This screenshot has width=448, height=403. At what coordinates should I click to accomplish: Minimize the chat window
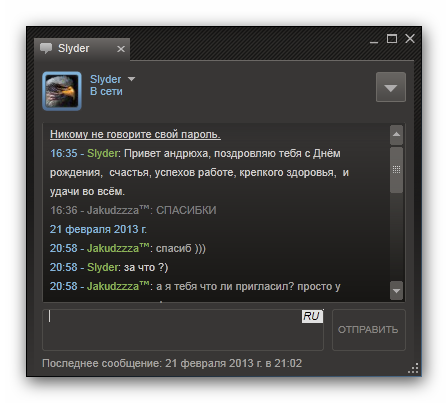tap(374, 42)
